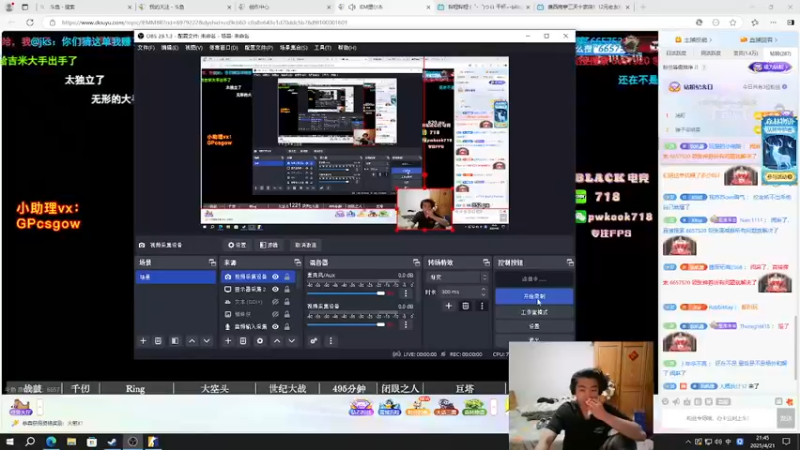This screenshot has height=450, width=800.
Task: Move the selected source up
Action: click(277, 341)
